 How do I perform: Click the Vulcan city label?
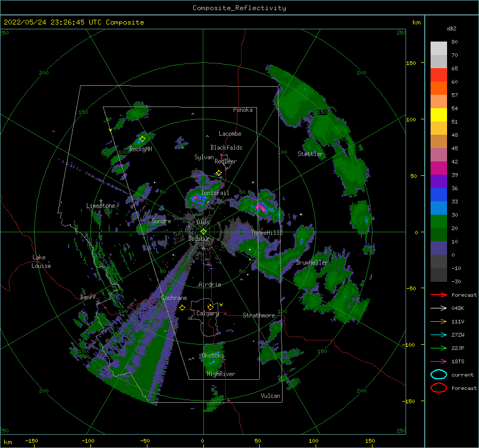click(x=270, y=396)
